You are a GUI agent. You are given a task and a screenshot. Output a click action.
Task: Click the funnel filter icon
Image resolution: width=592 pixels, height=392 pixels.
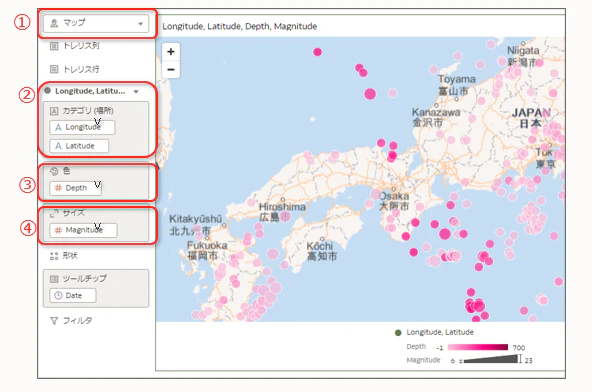[54, 321]
